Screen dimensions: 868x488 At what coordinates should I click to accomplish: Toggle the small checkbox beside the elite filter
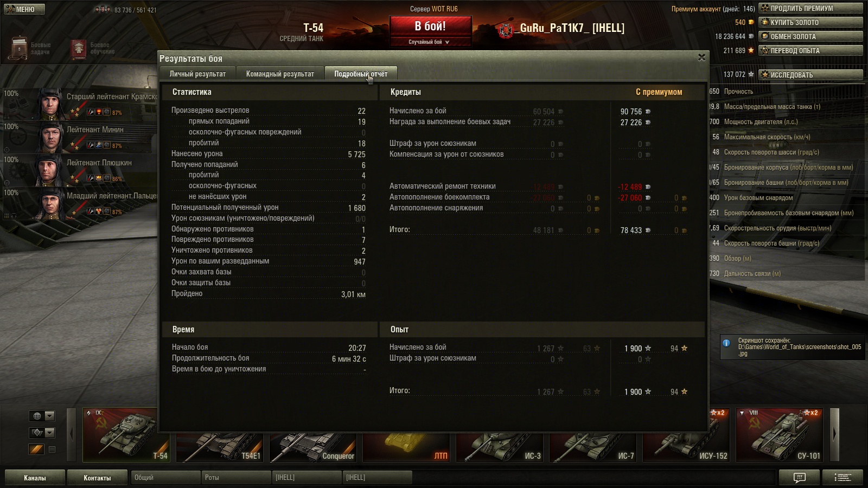(x=52, y=450)
